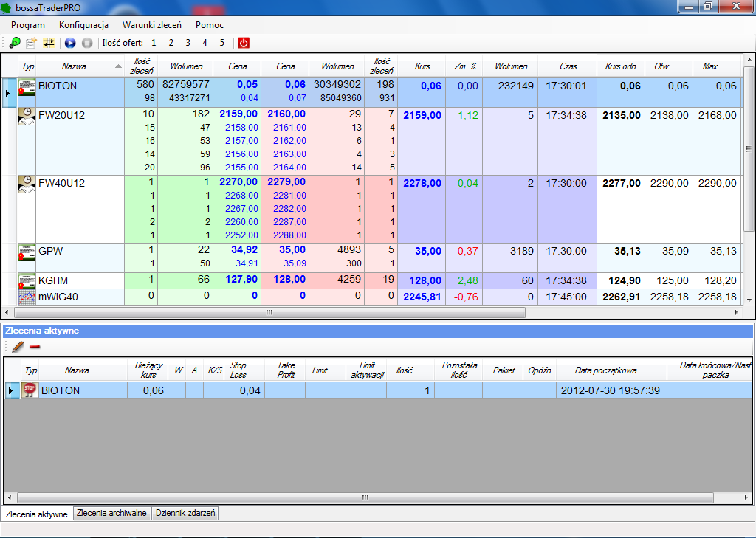
Task: Open the Program menu
Action: pyautogui.click(x=28, y=25)
